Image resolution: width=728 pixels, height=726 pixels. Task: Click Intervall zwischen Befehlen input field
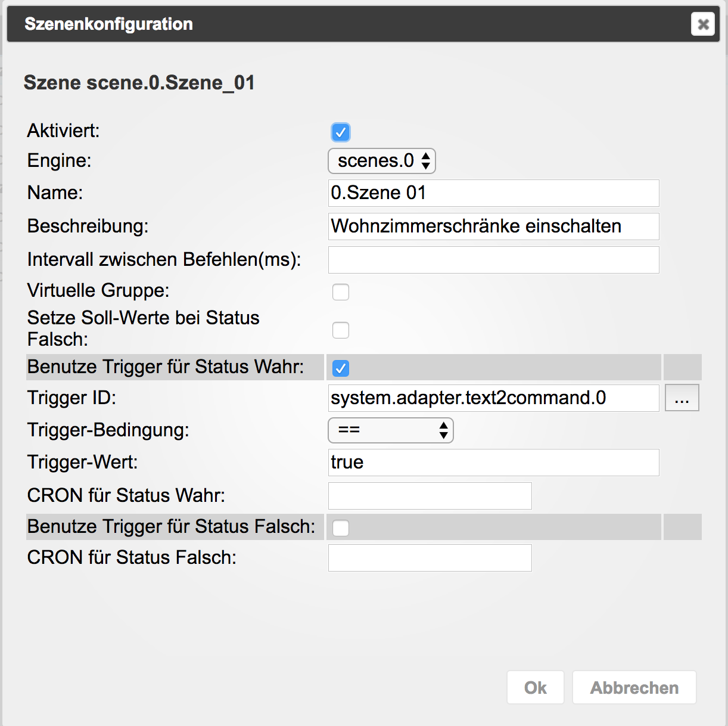[x=493, y=260]
